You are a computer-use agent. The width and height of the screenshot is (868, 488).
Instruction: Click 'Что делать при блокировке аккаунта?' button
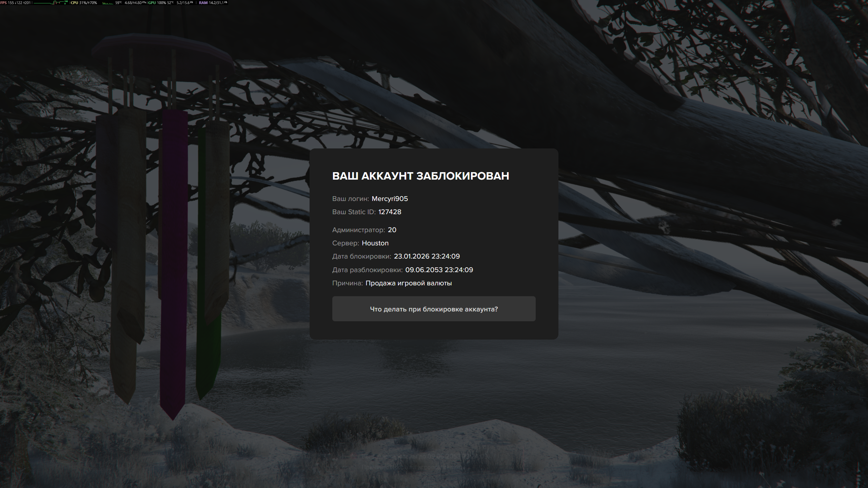coord(434,309)
